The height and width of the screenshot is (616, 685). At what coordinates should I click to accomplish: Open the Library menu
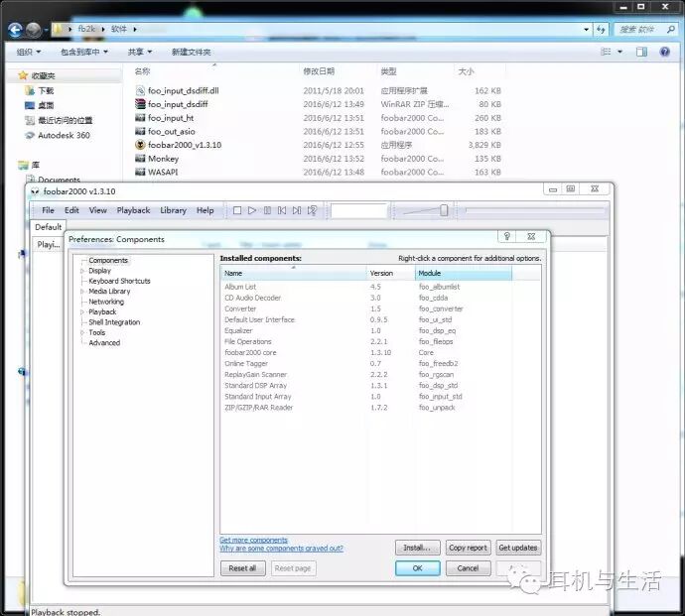pos(173,210)
